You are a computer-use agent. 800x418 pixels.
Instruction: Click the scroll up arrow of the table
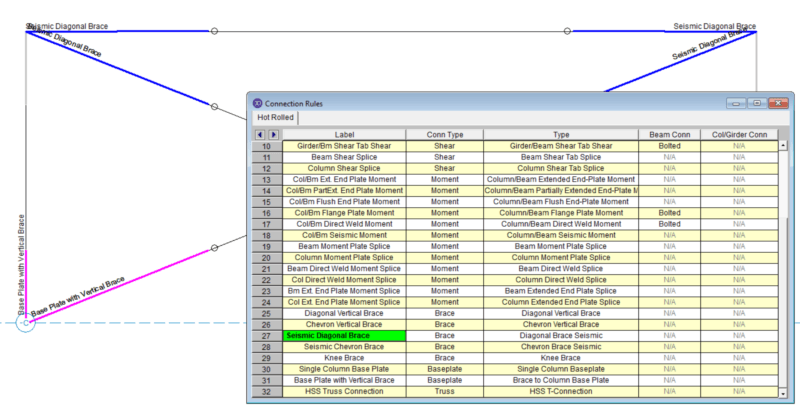(x=783, y=145)
